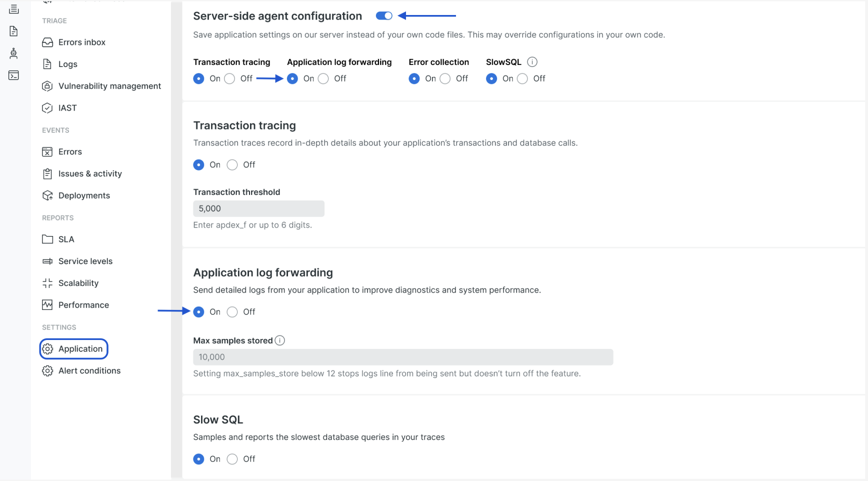Turn off Transaction tracing in the top row

coord(229,78)
